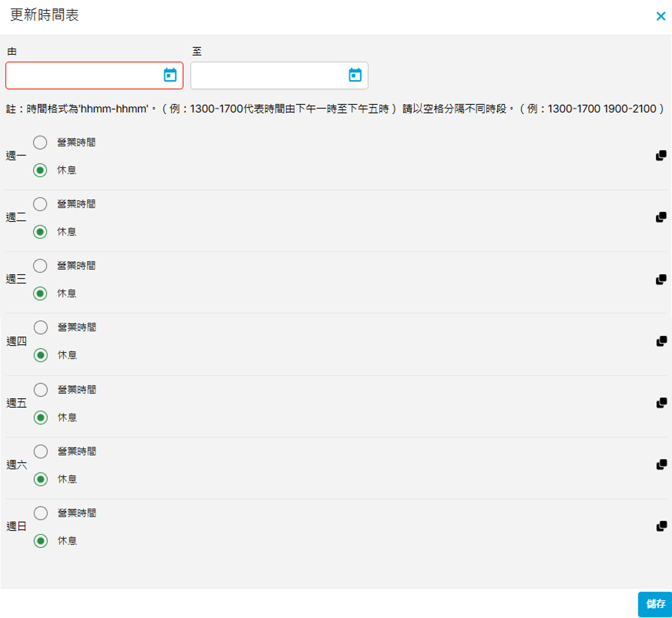Click copy icon for 週二 row

[x=661, y=217]
